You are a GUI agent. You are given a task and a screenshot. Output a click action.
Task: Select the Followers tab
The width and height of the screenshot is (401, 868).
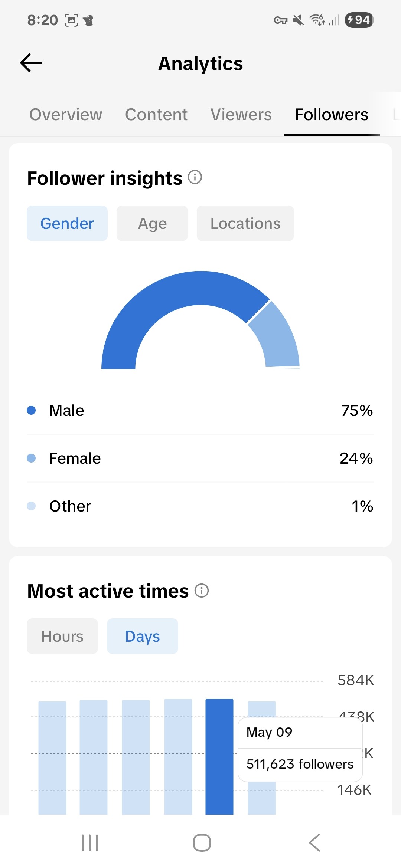(x=332, y=115)
